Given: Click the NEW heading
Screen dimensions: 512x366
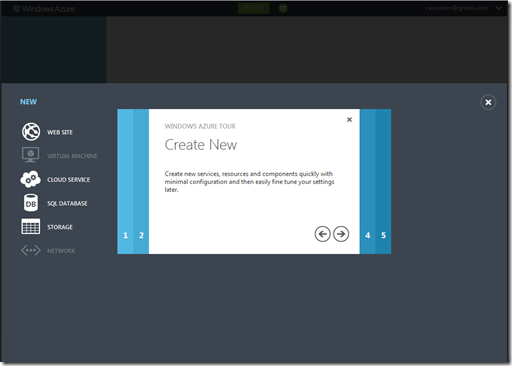Looking at the screenshot, I should pos(28,102).
